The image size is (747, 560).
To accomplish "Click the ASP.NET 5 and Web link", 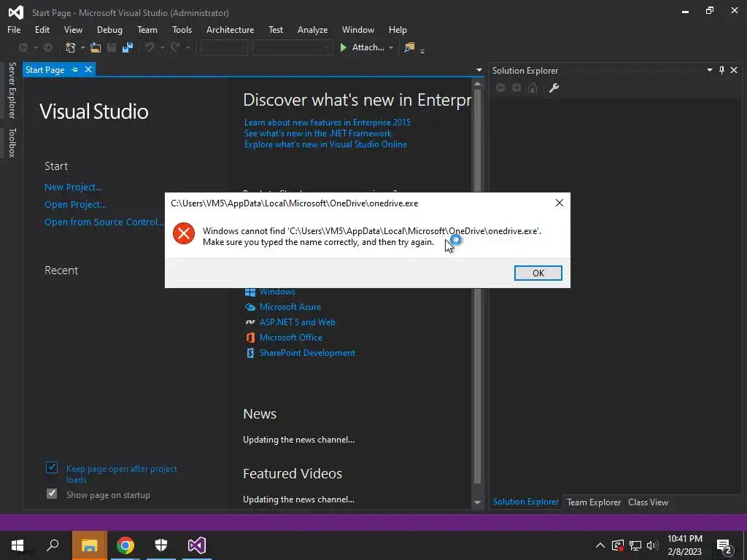I will (x=298, y=322).
